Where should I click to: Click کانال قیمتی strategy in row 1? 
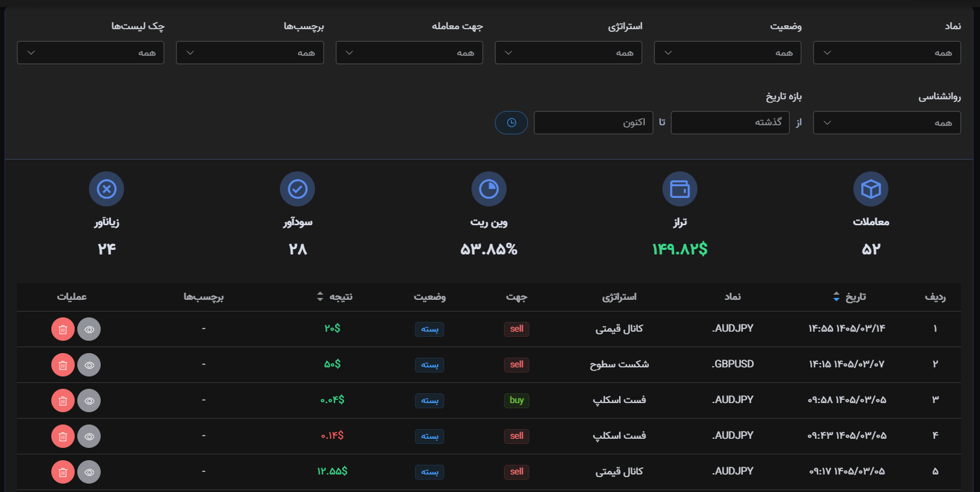coord(620,329)
